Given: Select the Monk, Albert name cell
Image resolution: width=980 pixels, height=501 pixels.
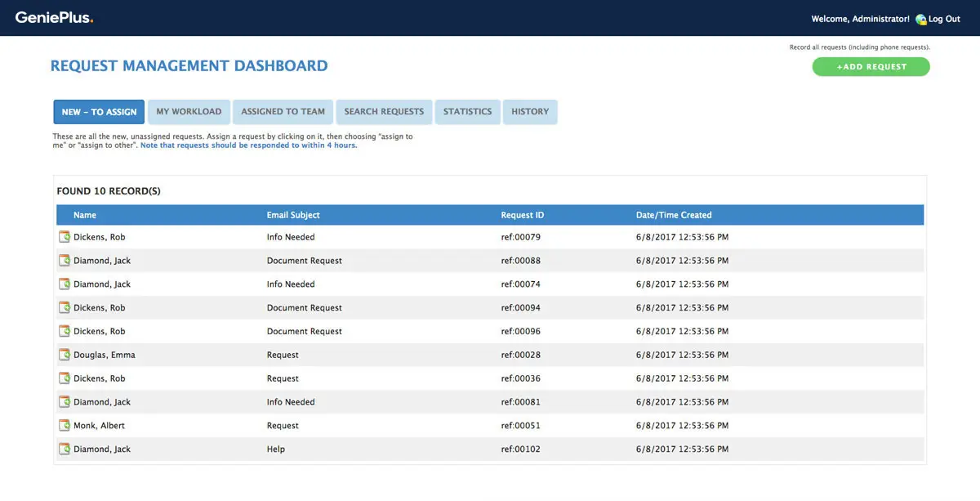Looking at the screenshot, I should [x=99, y=426].
